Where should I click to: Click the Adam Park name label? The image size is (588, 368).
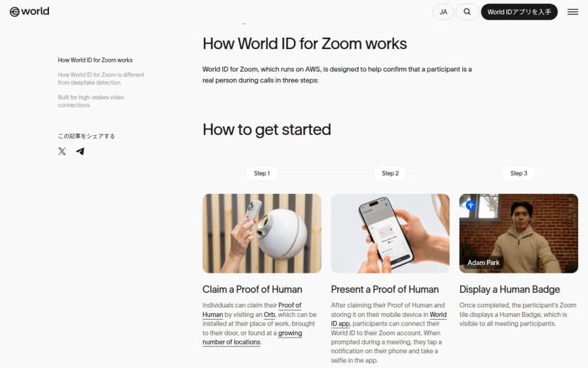[x=484, y=263]
